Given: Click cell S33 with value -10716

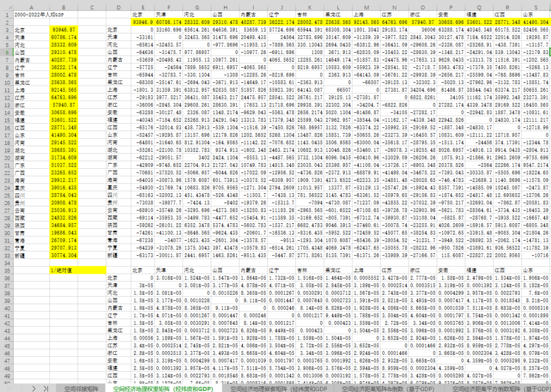Looking at the screenshot, I should tap(536, 255).
